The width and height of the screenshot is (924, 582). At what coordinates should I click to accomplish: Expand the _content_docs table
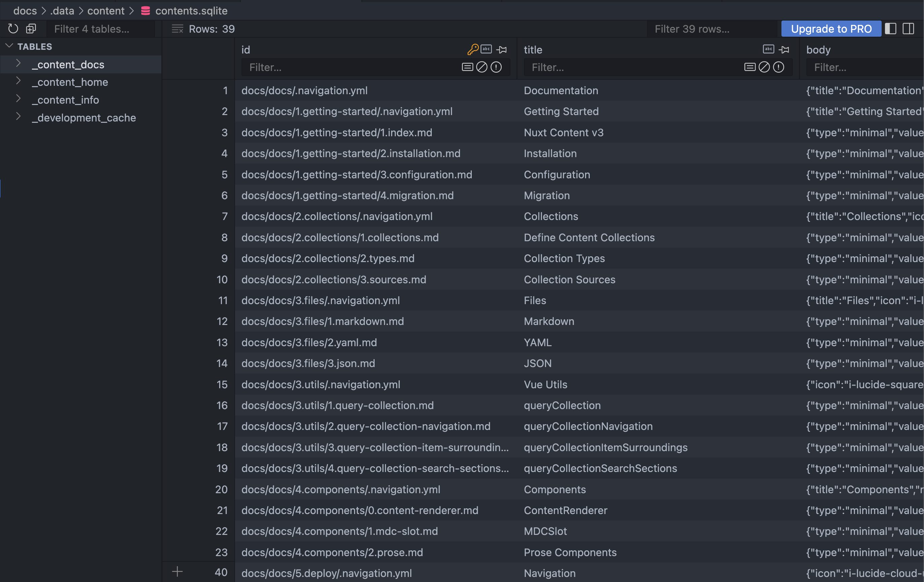(x=18, y=64)
